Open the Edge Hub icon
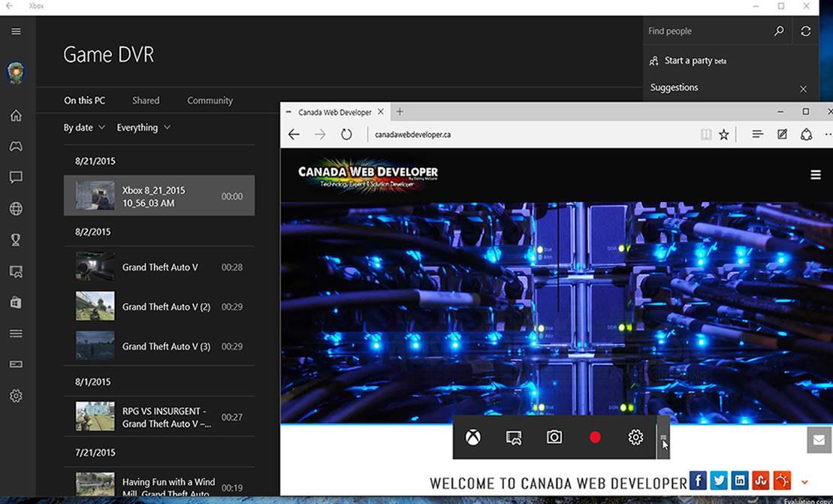The height and width of the screenshot is (504, 833). click(x=758, y=134)
